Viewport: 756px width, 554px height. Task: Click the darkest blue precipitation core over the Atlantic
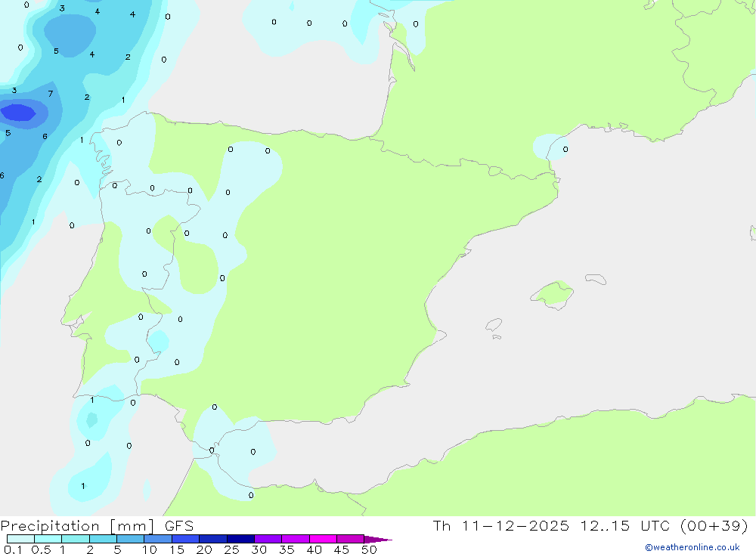point(18,113)
